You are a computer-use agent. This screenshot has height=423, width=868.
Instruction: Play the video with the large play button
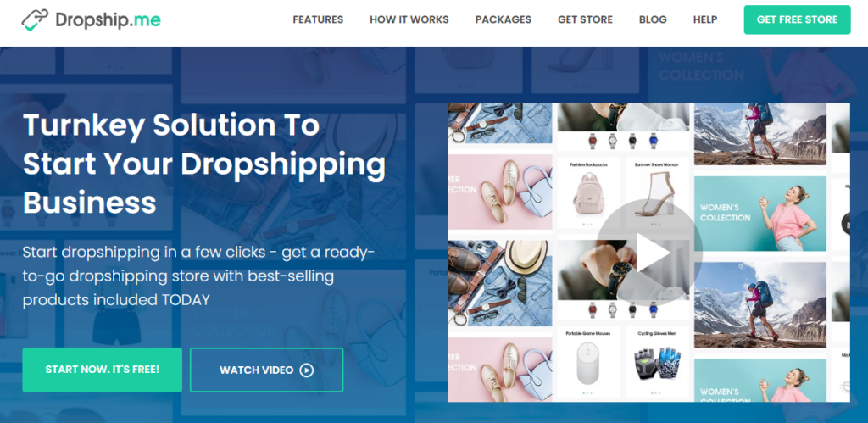tap(649, 253)
